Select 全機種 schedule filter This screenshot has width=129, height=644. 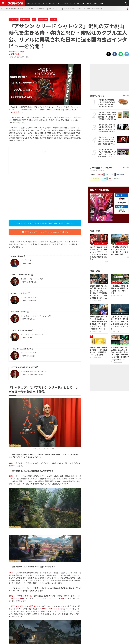tap(93, 175)
